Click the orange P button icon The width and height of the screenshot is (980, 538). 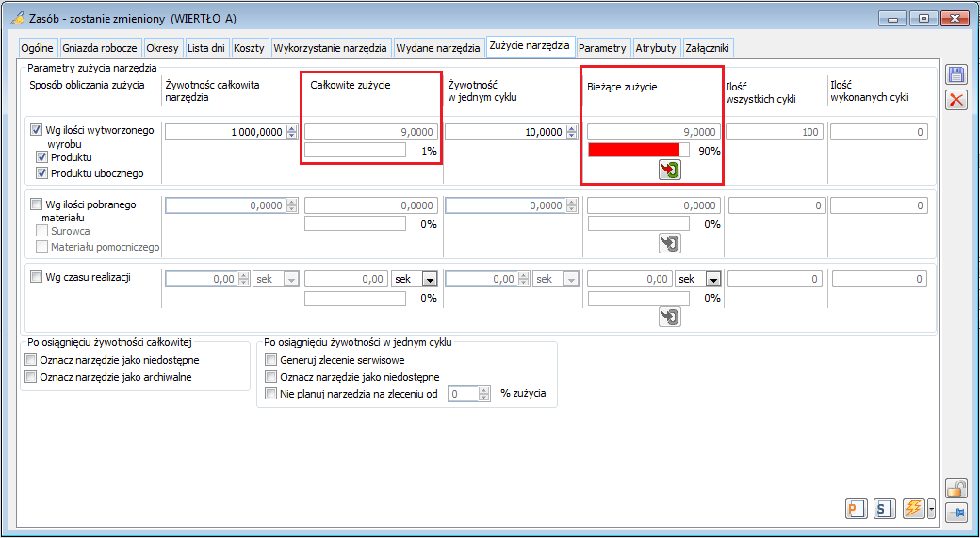click(856, 509)
